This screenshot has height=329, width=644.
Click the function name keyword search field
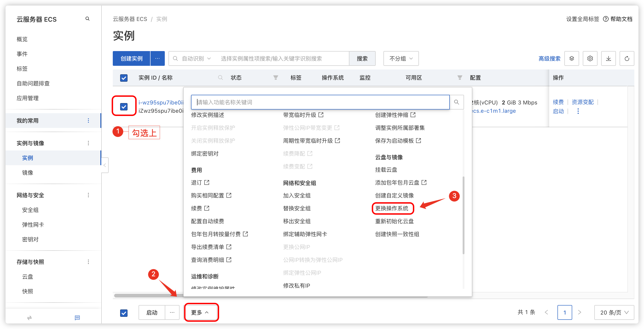click(320, 102)
